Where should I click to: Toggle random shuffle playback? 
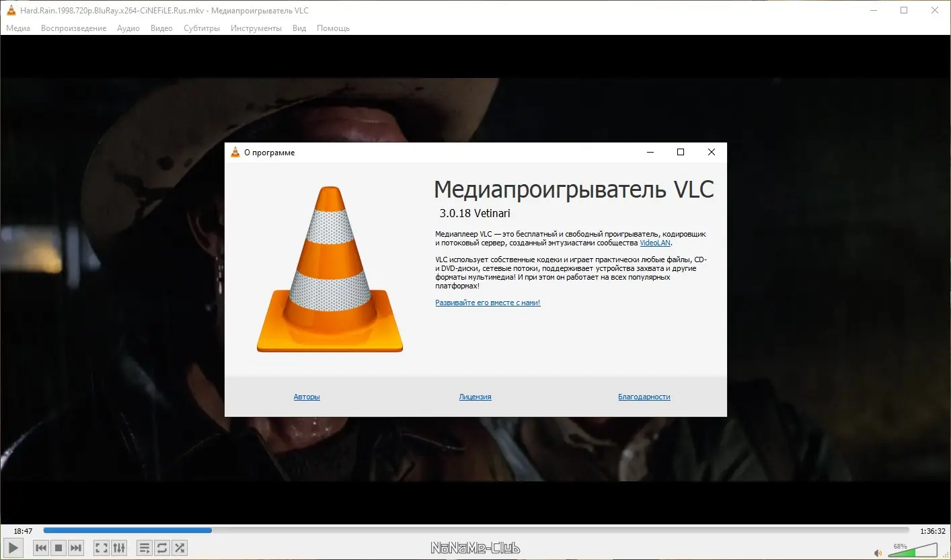[180, 548]
